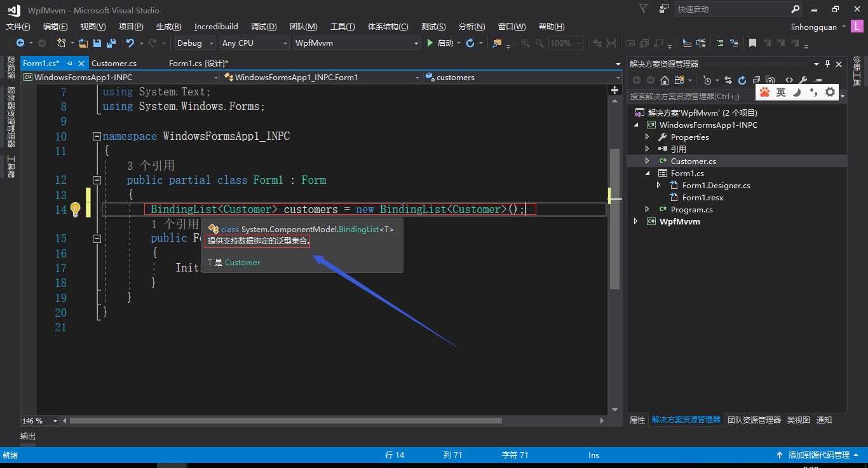Open the customers member dropdown

click(522, 77)
